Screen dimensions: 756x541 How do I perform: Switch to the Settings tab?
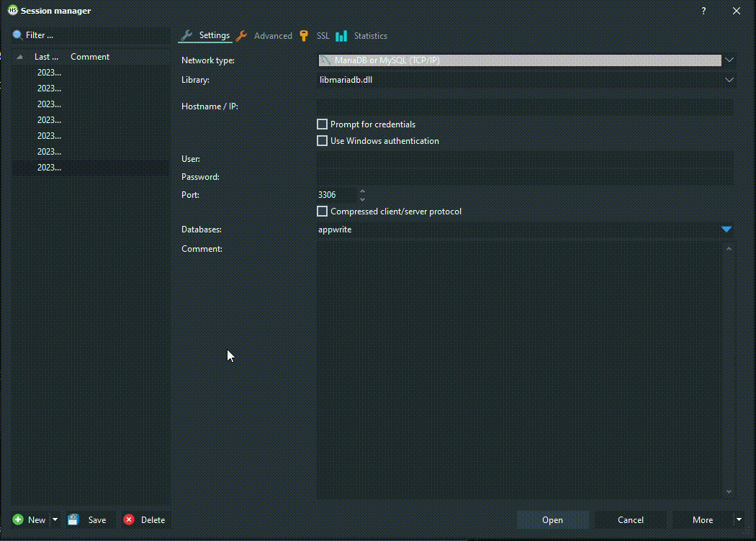206,36
